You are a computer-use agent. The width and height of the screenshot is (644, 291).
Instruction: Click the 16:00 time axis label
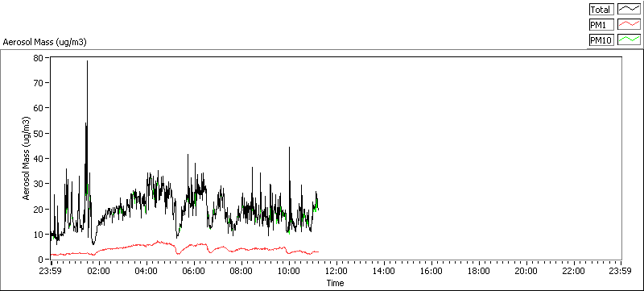431,271
